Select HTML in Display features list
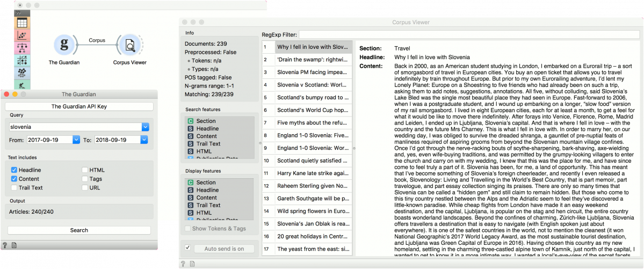 [219, 213]
